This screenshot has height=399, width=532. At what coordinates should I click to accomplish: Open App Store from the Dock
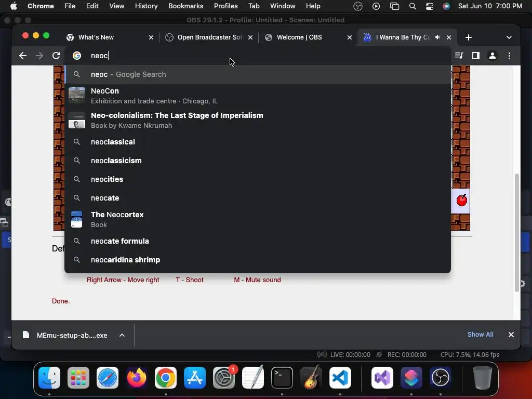tap(195, 377)
